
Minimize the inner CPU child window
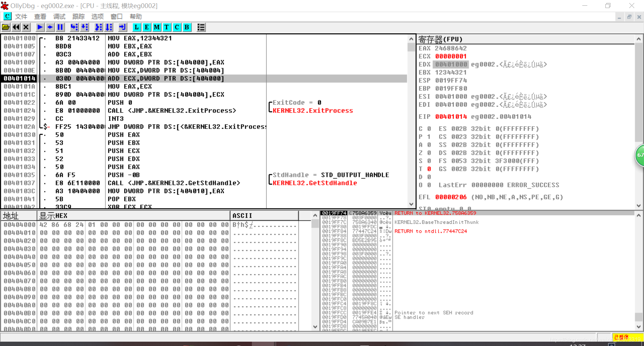click(x=619, y=17)
